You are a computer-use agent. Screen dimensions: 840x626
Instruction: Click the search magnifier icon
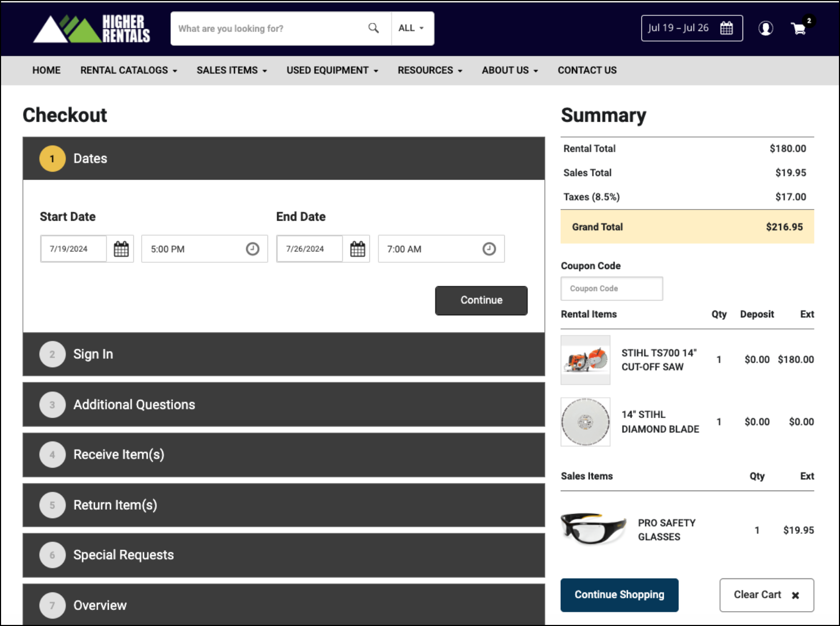tap(373, 28)
